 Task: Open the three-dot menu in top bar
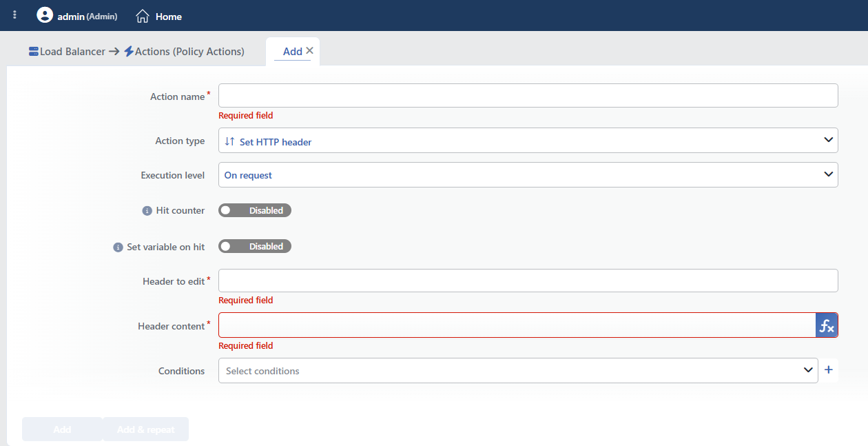[15, 15]
